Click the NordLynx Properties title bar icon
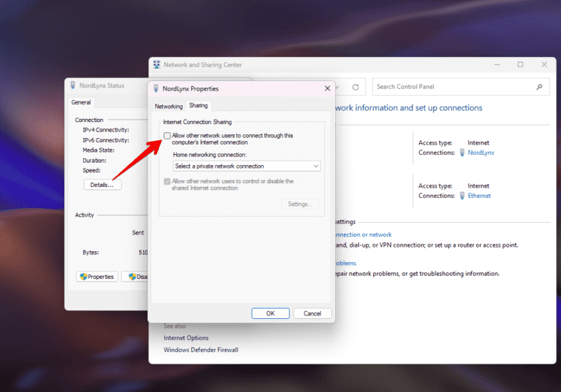561x392 pixels. coord(156,88)
